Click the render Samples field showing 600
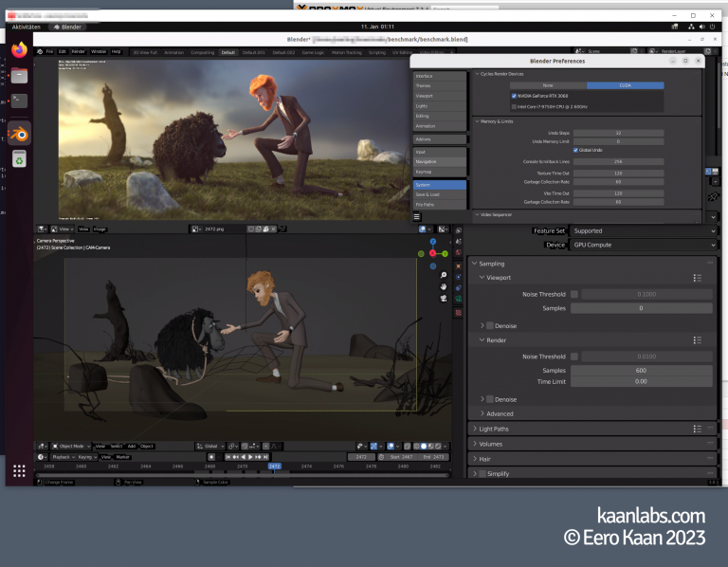This screenshot has width=728, height=567. point(641,370)
